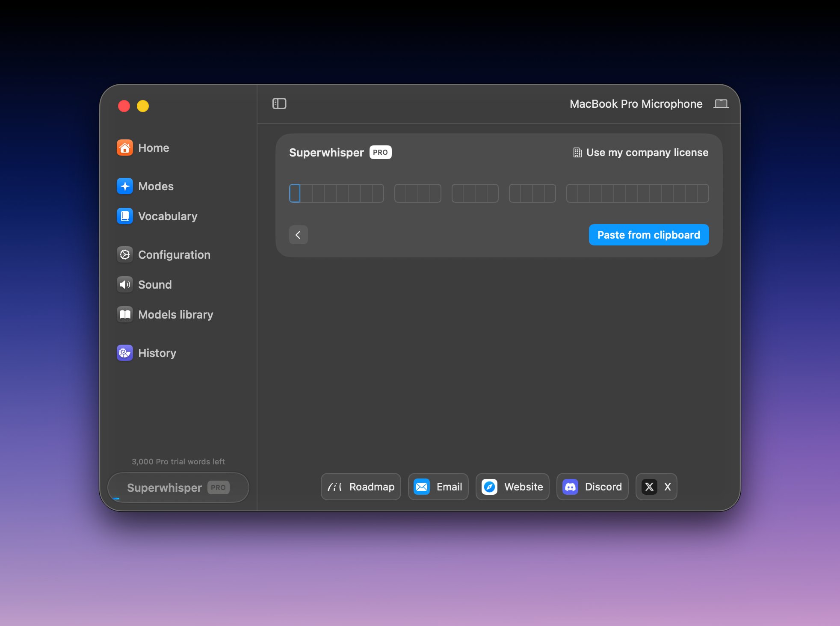The height and width of the screenshot is (626, 840).
Task: Click the yellow minimize window button
Action: tap(143, 106)
